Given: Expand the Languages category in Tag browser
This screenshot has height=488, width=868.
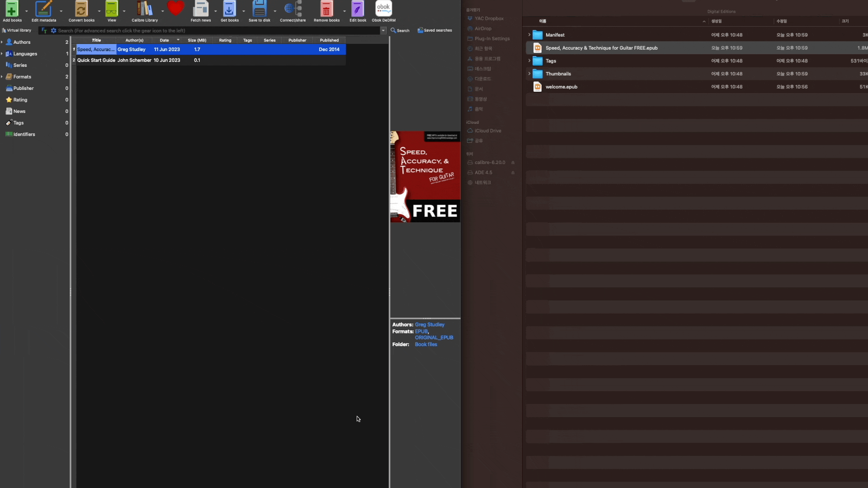Looking at the screenshot, I should (2, 54).
